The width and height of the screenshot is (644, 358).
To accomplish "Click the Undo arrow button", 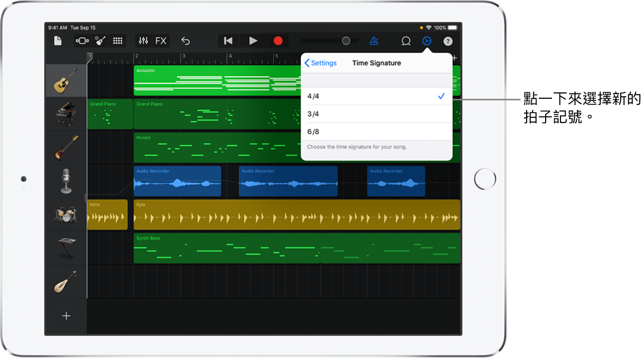I will [x=186, y=41].
